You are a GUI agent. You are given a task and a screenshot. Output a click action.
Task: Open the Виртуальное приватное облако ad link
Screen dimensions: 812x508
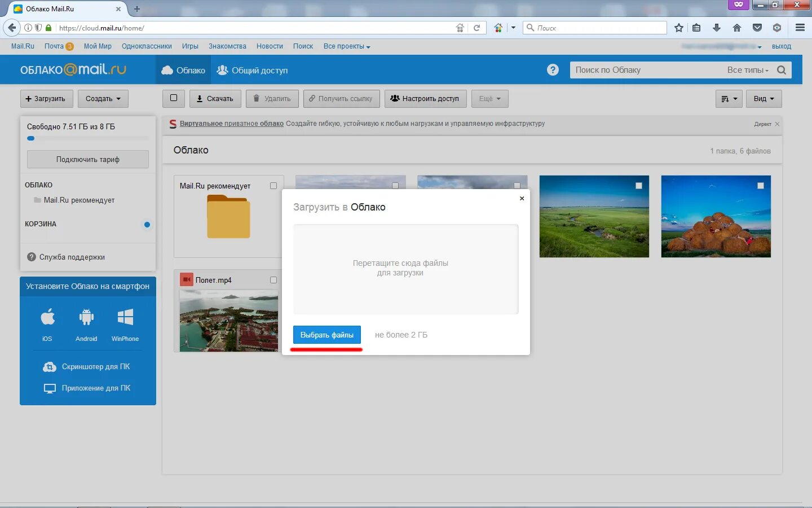(x=232, y=124)
